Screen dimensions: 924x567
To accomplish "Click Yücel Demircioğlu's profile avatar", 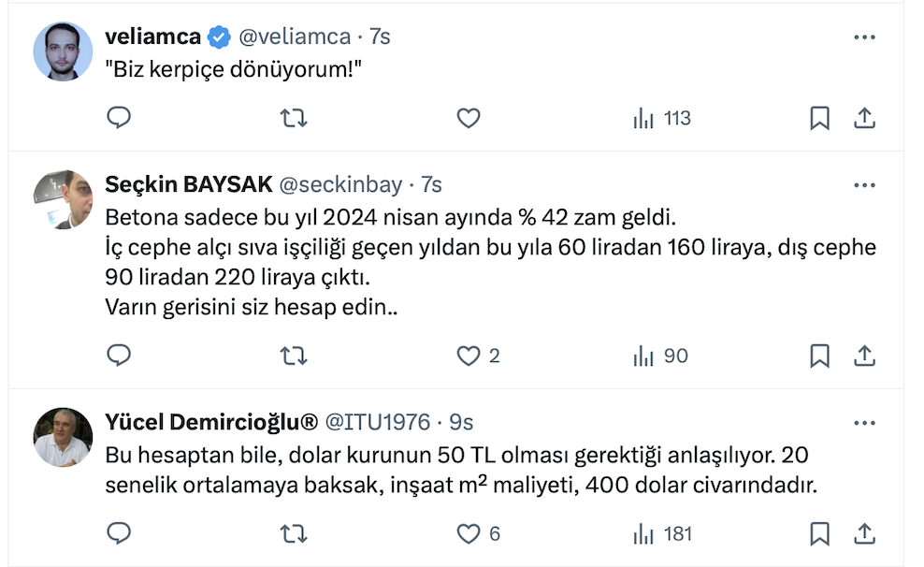I will tap(63, 436).
